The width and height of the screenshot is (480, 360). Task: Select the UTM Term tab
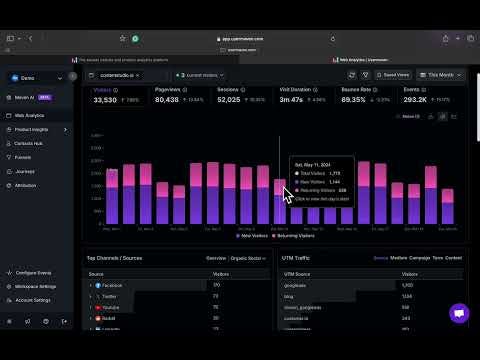point(437,258)
